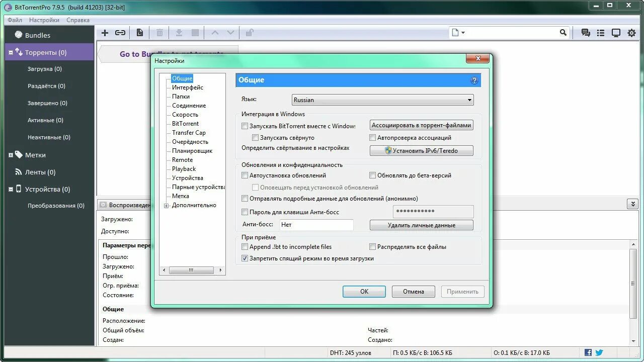Image resolution: width=644 pixels, height=362 pixels.
Task: Expand the Дополнительно tree node
Action: (167, 206)
